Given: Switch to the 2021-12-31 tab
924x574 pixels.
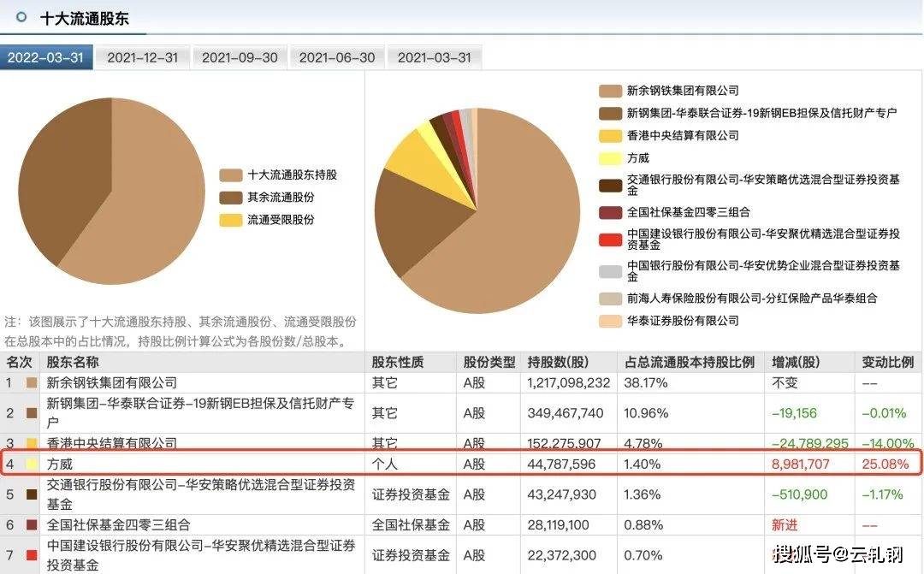Looking at the screenshot, I should pyautogui.click(x=143, y=57).
